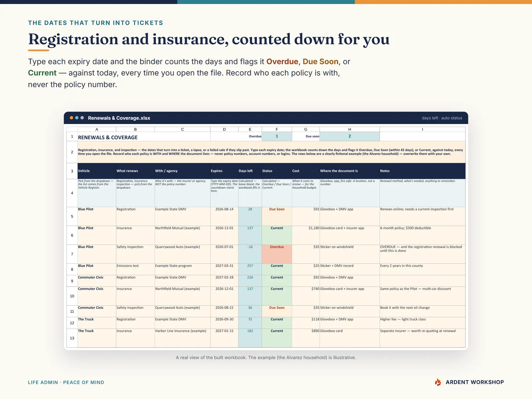This screenshot has height=399, width=532.
Task: Click the 'Days left' header cell
Action: [x=250, y=171]
